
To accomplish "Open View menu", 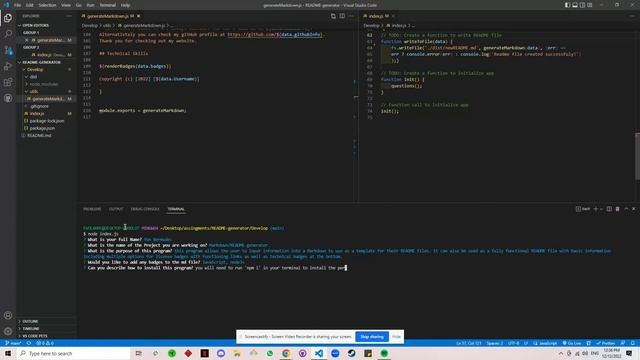I will click(x=66, y=5).
